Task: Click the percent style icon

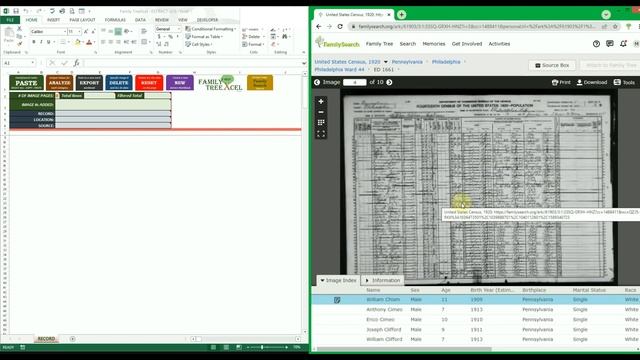Action: pyautogui.click(x=171, y=37)
